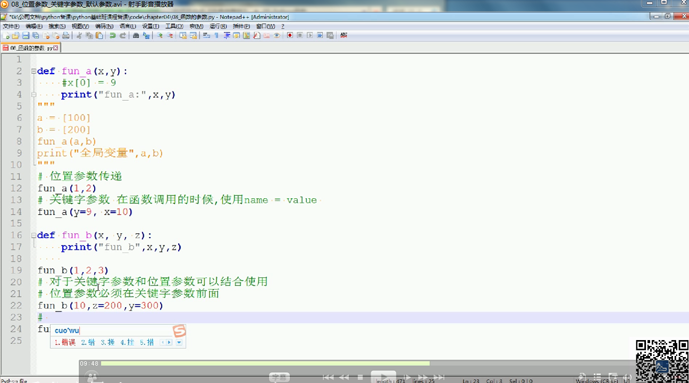Click the Start macro recording red icon
Screen dimensions: 689x383
[290, 36]
